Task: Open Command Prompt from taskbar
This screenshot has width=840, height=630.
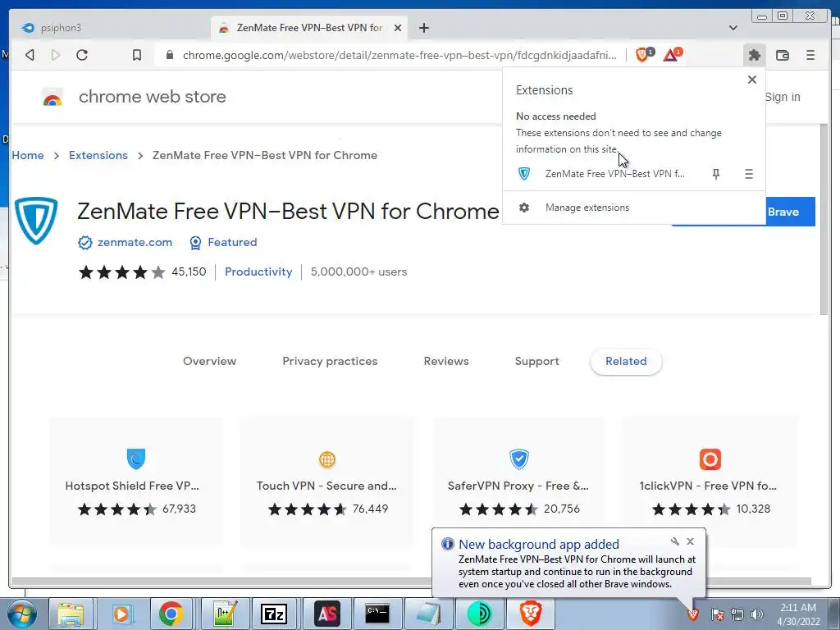Action: pos(377,614)
